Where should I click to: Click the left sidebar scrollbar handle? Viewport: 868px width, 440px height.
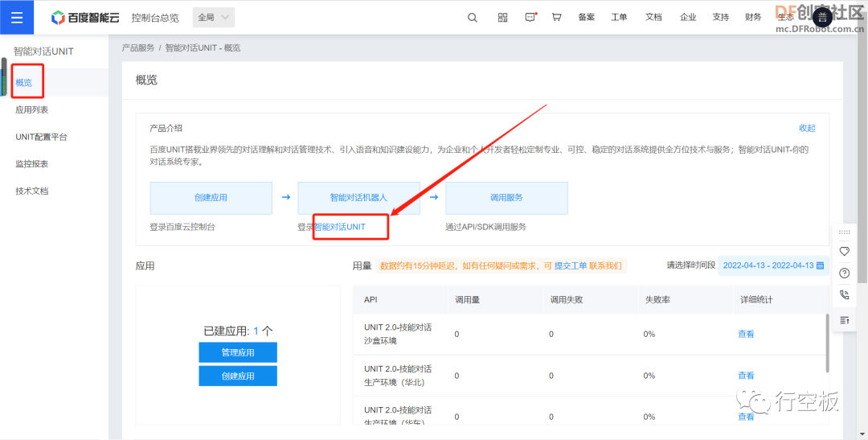(x=4, y=76)
